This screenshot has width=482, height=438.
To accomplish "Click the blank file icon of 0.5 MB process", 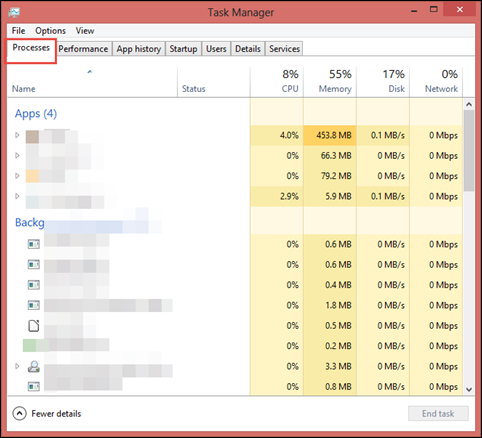I will tap(34, 326).
